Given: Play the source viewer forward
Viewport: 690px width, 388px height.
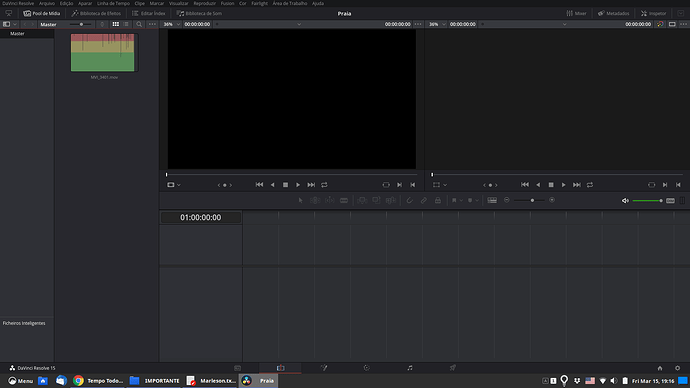Looking at the screenshot, I should click(x=298, y=185).
